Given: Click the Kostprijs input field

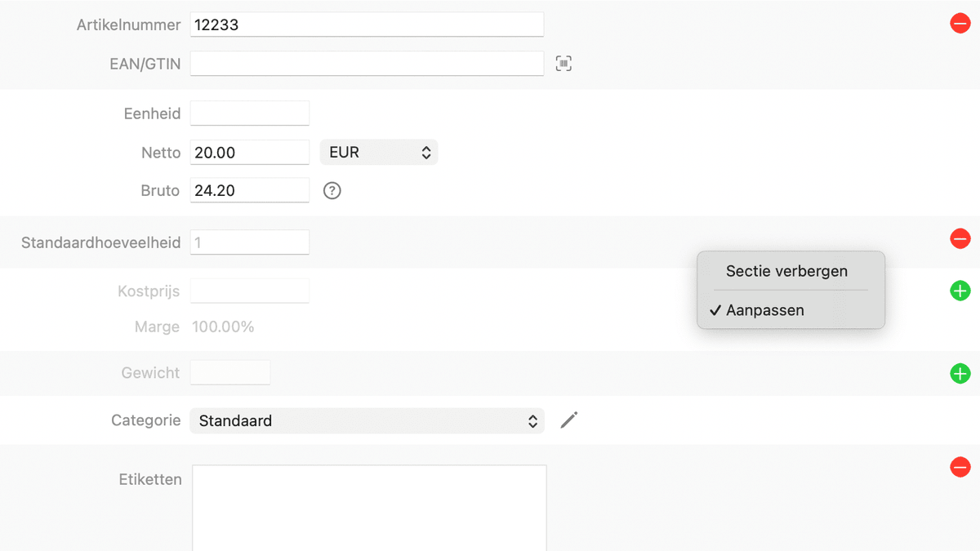Looking at the screenshot, I should pos(249,291).
